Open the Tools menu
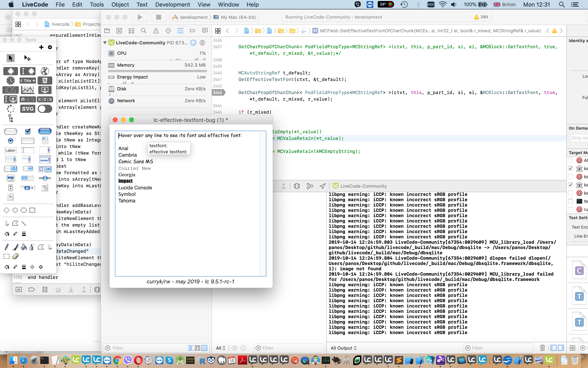Viewport: 588px width, 368px height. (x=97, y=4)
